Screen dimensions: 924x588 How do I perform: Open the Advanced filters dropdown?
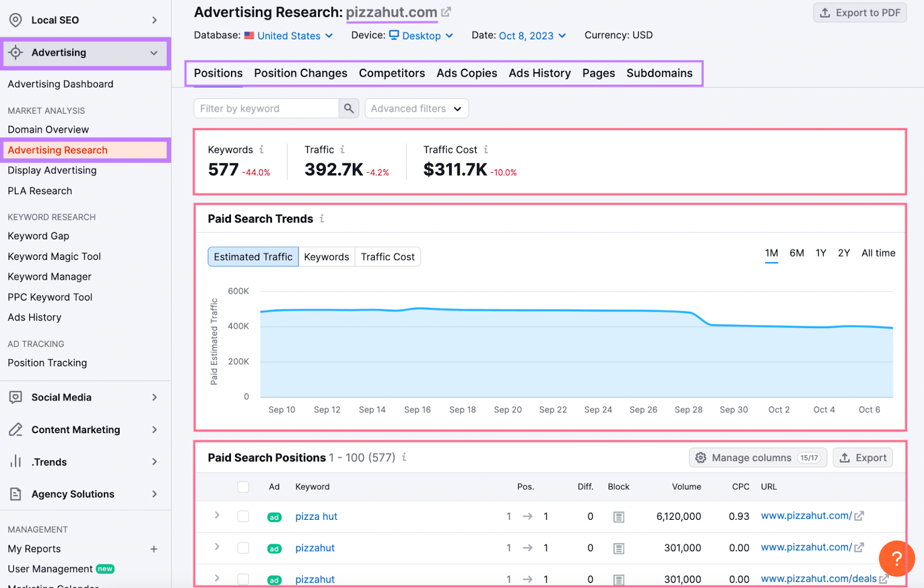[416, 109]
